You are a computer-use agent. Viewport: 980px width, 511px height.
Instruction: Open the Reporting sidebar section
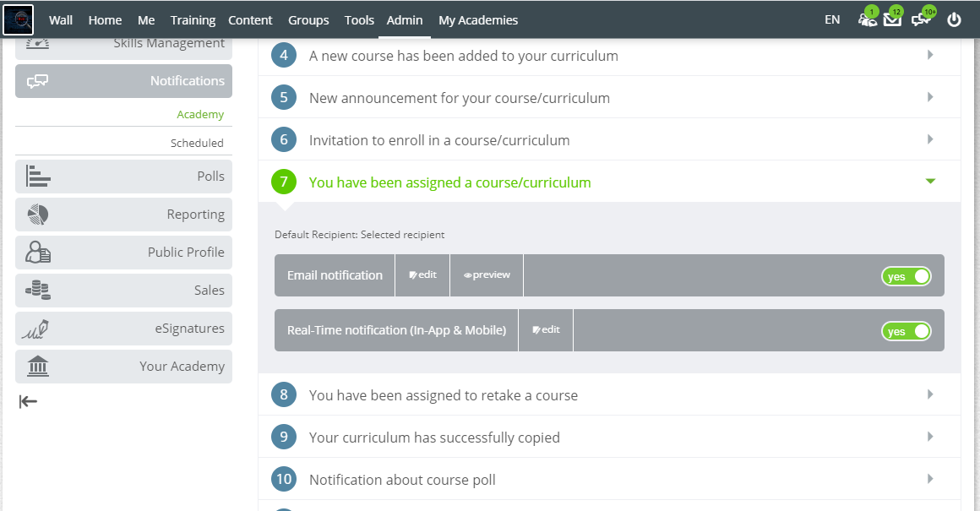click(x=123, y=215)
